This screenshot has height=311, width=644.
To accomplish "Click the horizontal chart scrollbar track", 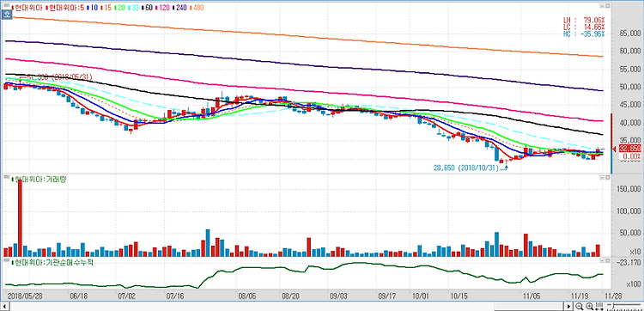I will coord(288,307).
